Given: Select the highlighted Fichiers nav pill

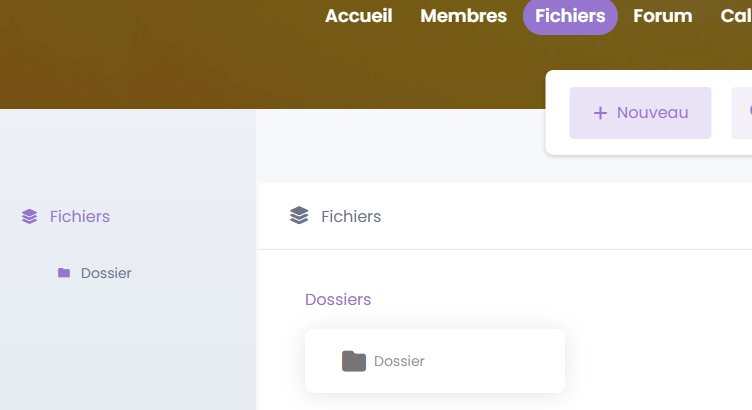Looking at the screenshot, I should 570,16.
